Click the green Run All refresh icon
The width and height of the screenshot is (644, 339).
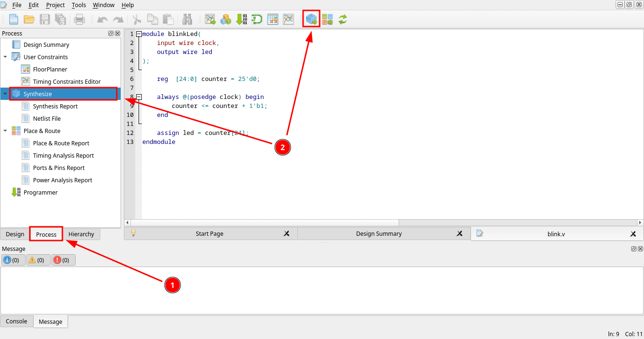pos(343,19)
